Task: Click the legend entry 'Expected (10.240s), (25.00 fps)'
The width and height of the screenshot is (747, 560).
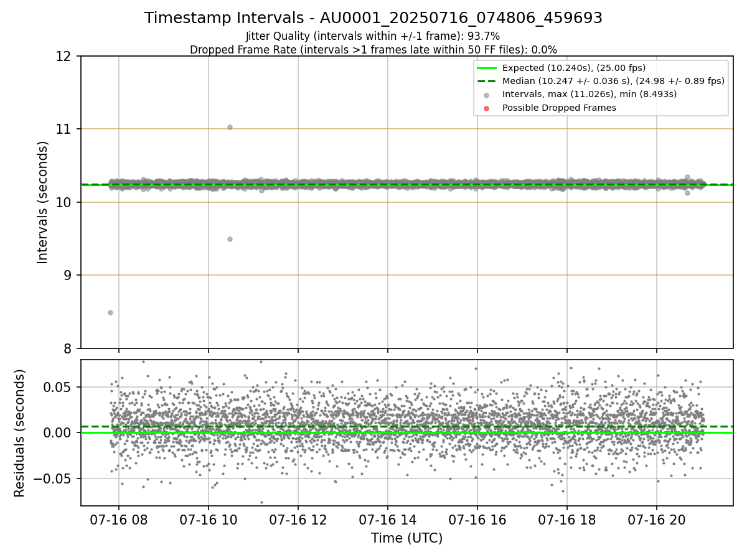Action: pos(574,68)
